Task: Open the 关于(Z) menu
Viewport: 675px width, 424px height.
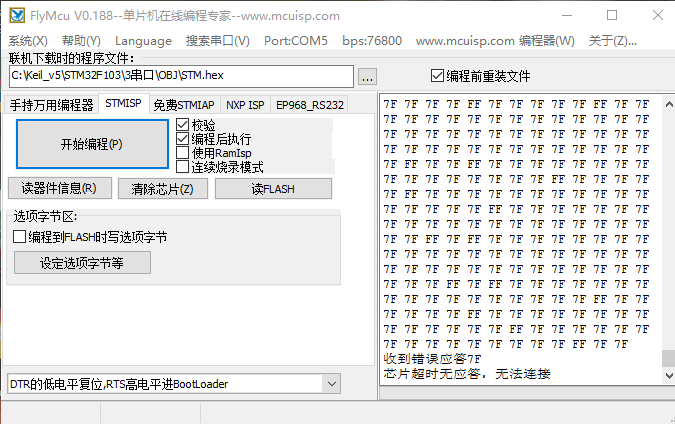Action: tap(613, 41)
